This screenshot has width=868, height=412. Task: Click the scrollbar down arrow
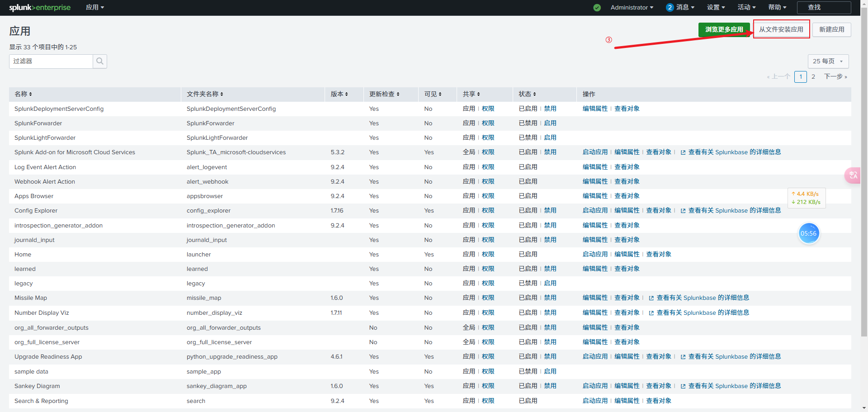[864, 408]
